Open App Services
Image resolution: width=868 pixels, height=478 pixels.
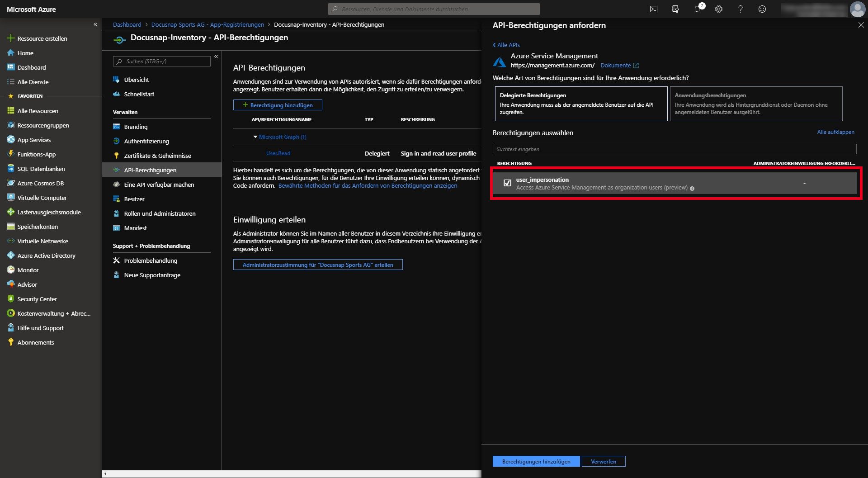coord(34,140)
